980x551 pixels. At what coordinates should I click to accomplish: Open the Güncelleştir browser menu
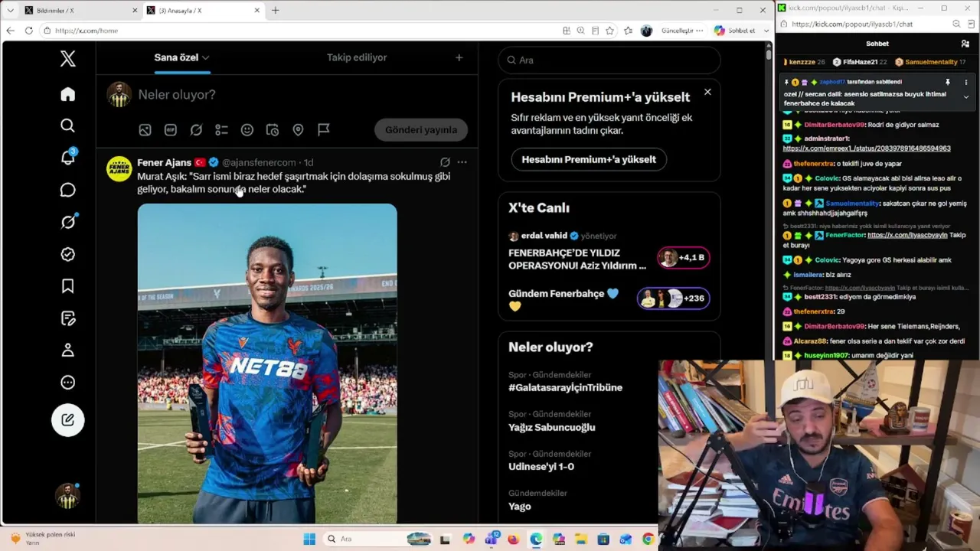click(682, 31)
